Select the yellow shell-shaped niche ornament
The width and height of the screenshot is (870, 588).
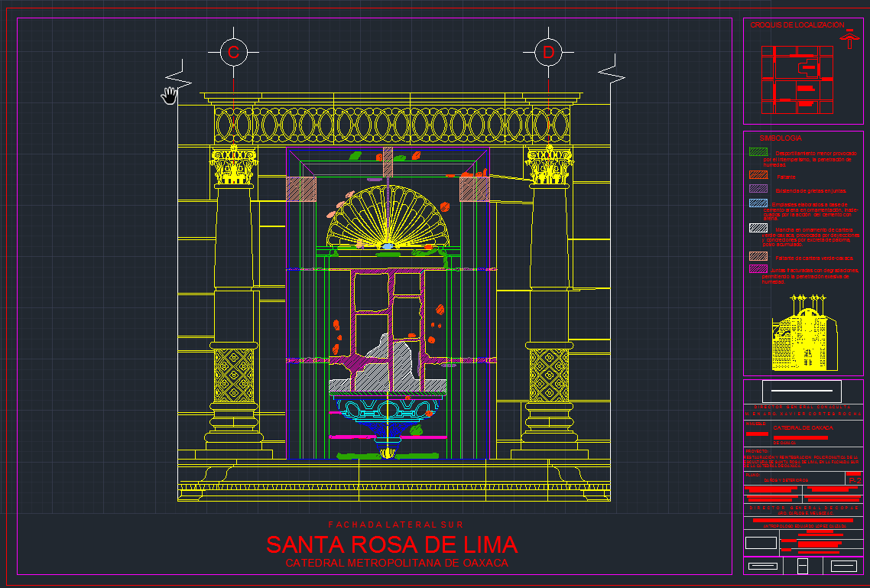point(387,218)
